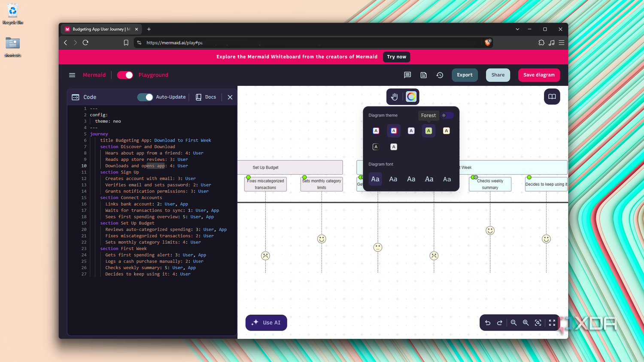This screenshot has width=644, height=362.
Task: Click 'Fixes miscategorized transactions' diagram node
Action: click(x=265, y=184)
